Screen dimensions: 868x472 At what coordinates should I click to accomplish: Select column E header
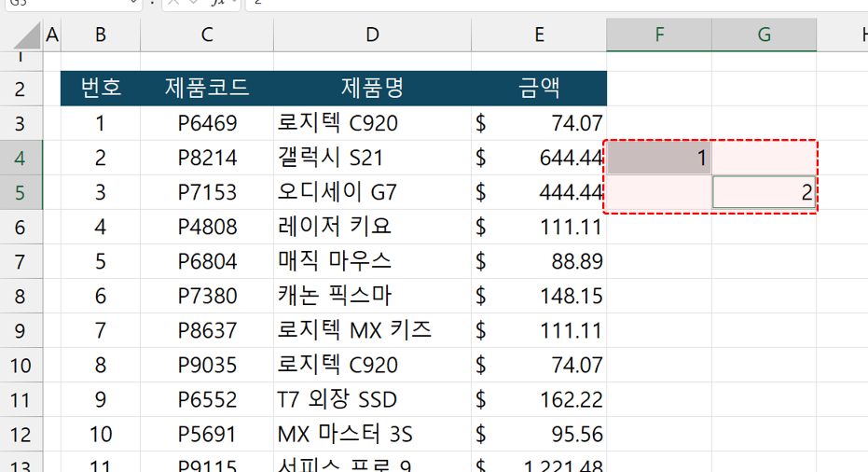pos(539,35)
